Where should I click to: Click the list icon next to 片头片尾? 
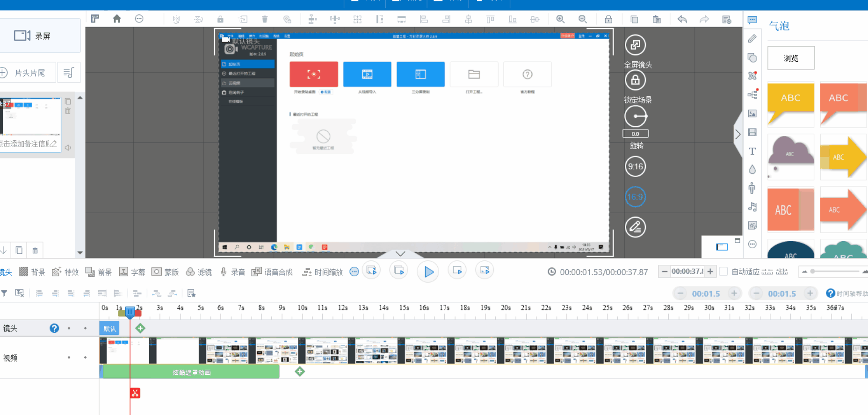[68, 72]
